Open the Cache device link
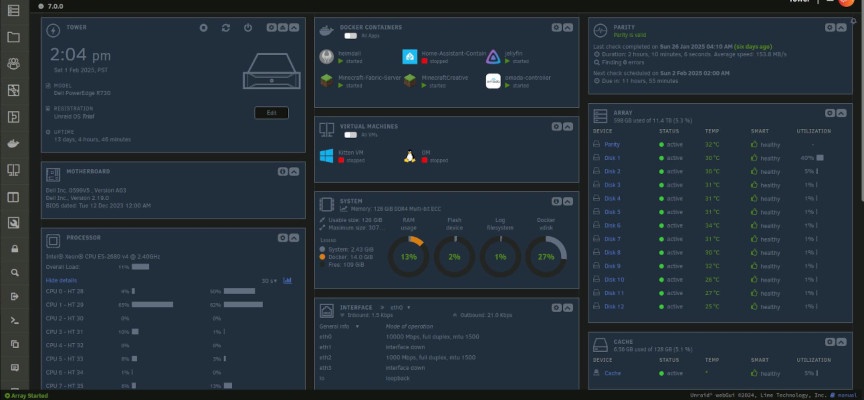Image resolution: width=864 pixels, height=400 pixels. (x=612, y=373)
